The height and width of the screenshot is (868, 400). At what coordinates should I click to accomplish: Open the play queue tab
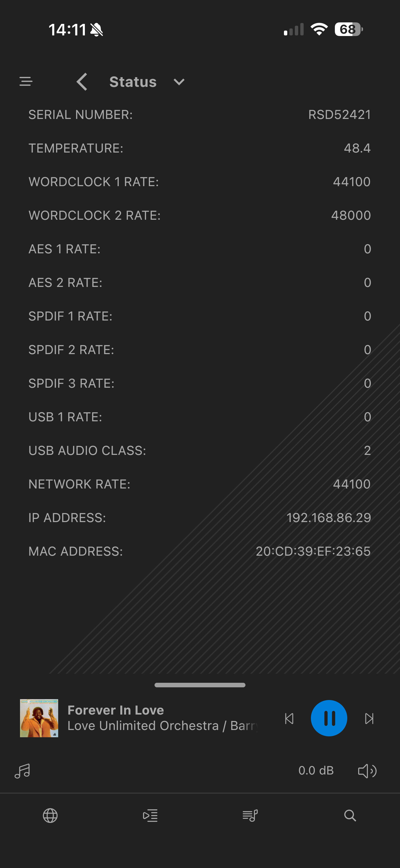150,816
